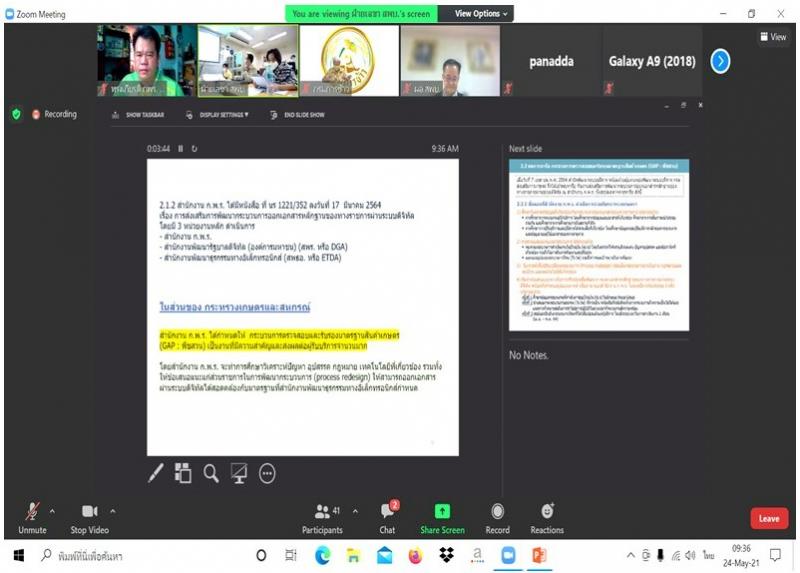The width and height of the screenshot is (800, 573).
Task: Open Display Settings dropdown
Action: click(x=217, y=115)
